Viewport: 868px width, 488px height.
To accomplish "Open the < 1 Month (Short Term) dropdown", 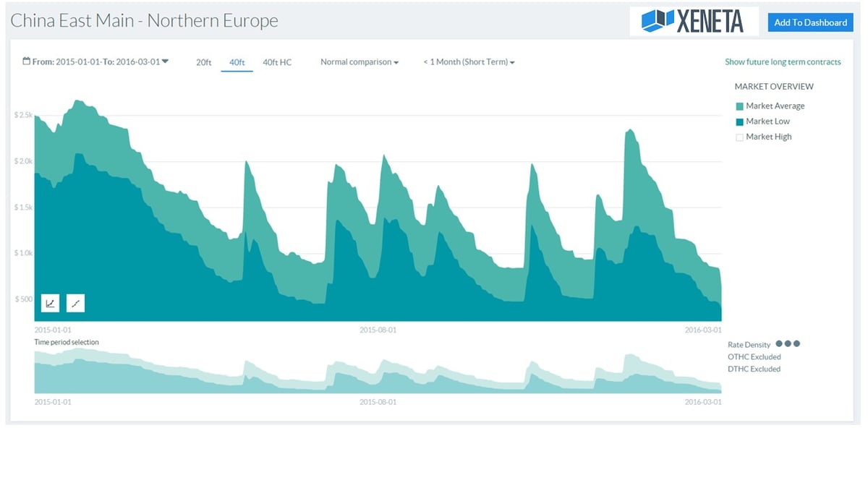I will click(x=469, y=62).
